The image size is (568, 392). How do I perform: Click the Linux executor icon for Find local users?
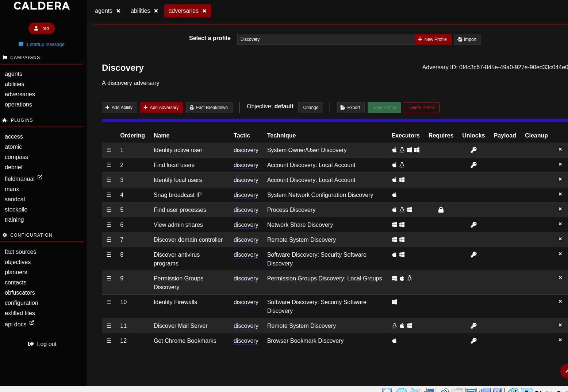[402, 165]
